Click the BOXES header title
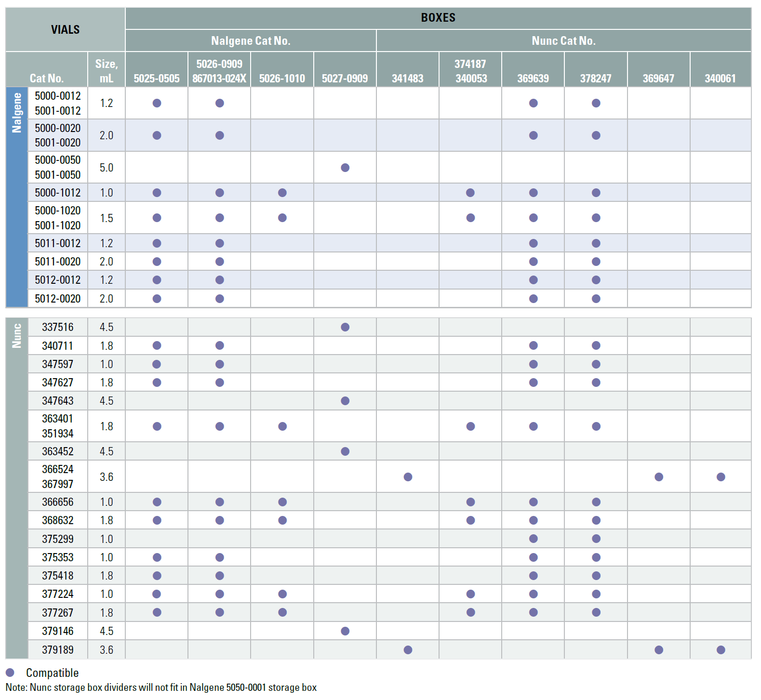Image resolution: width=761 pixels, height=700 pixels. [438, 18]
